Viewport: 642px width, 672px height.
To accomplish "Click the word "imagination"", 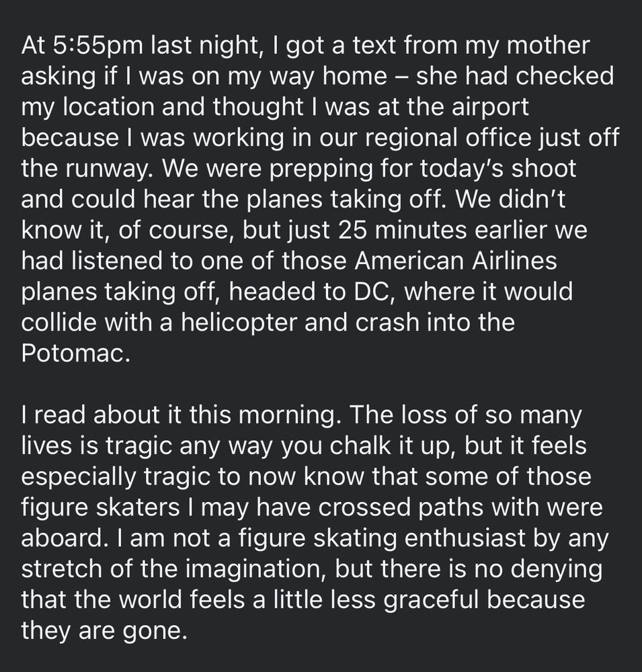I will click(x=256, y=570).
